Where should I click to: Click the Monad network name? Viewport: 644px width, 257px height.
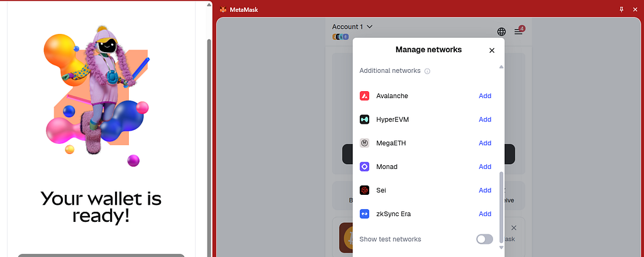coord(387,167)
